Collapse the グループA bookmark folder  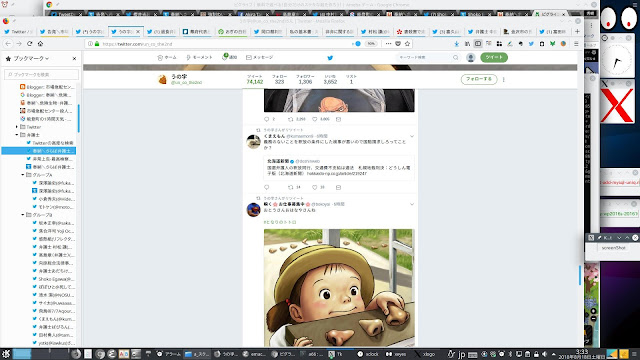click(23, 175)
